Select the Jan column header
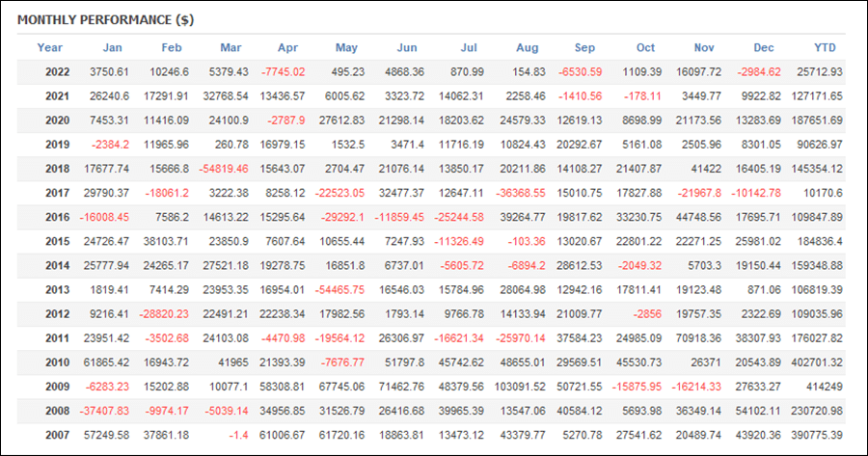Screen dimensions: 868x456 point(113,47)
